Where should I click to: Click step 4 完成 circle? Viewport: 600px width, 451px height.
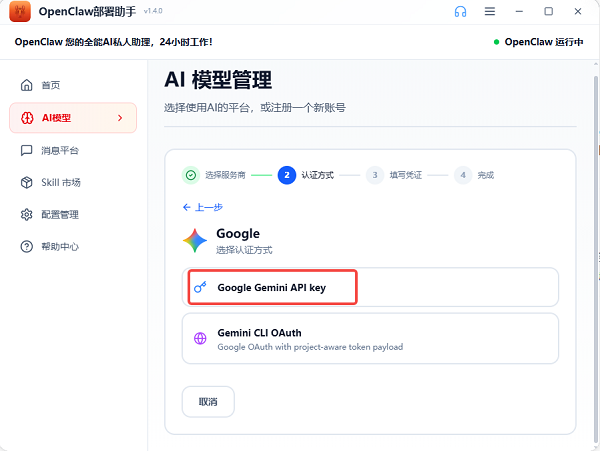click(x=463, y=175)
